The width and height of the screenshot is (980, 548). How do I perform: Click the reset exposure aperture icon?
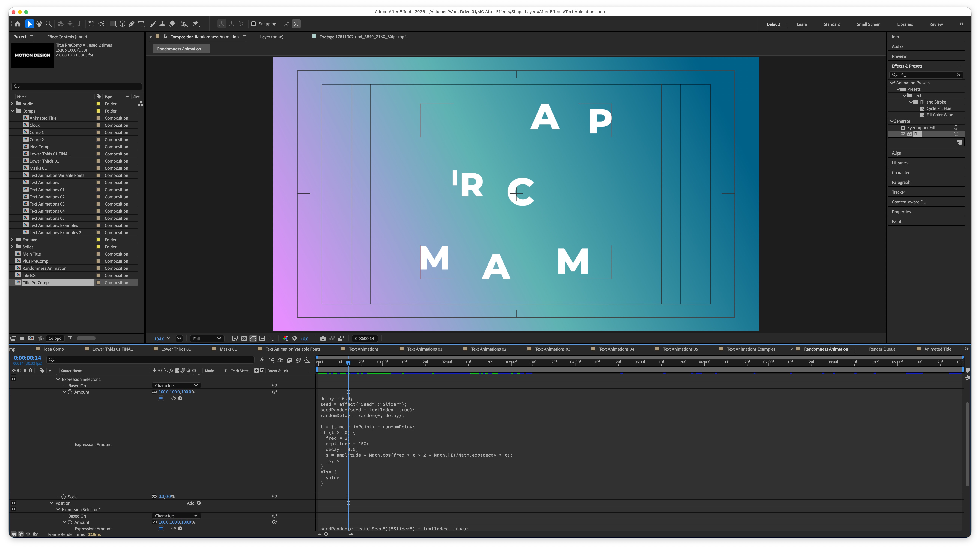[x=294, y=338]
